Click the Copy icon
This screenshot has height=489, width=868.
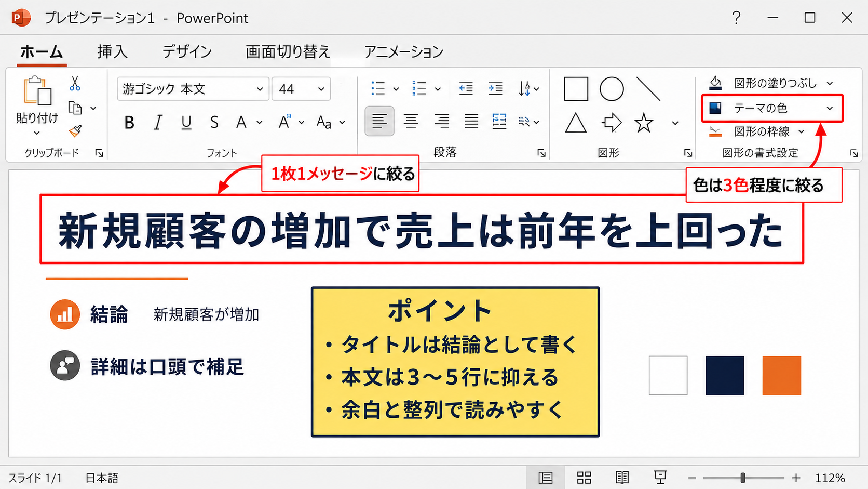(x=75, y=108)
